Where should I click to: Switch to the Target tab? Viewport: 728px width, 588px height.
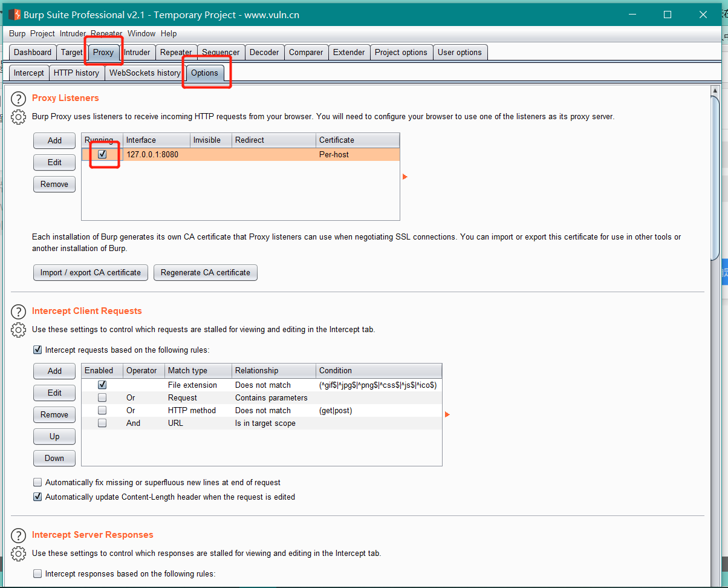click(x=72, y=53)
